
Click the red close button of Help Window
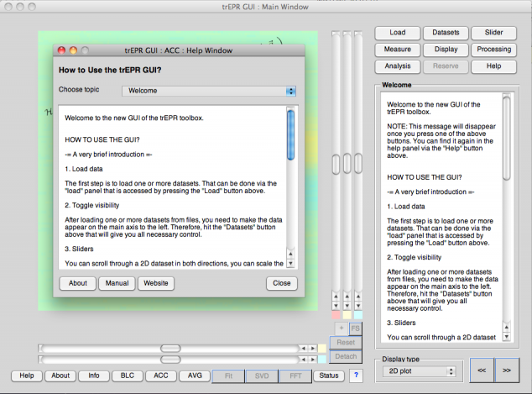click(x=62, y=50)
